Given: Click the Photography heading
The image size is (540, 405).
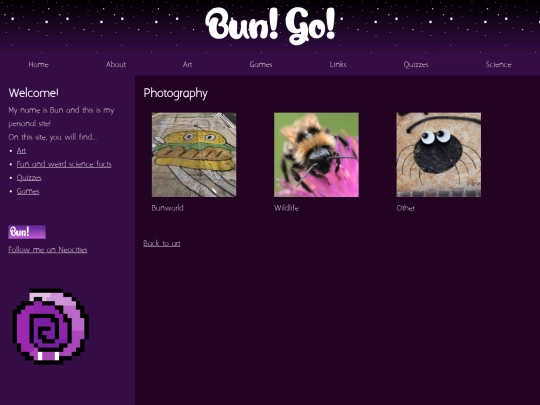Looking at the screenshot, I should tap(175, 93).
